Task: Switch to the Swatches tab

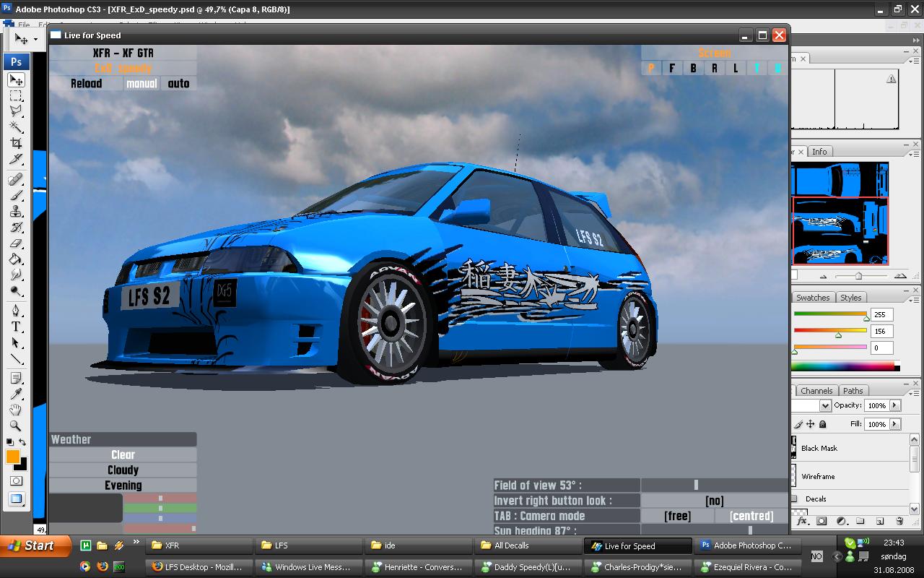Action: coord(813,298)
